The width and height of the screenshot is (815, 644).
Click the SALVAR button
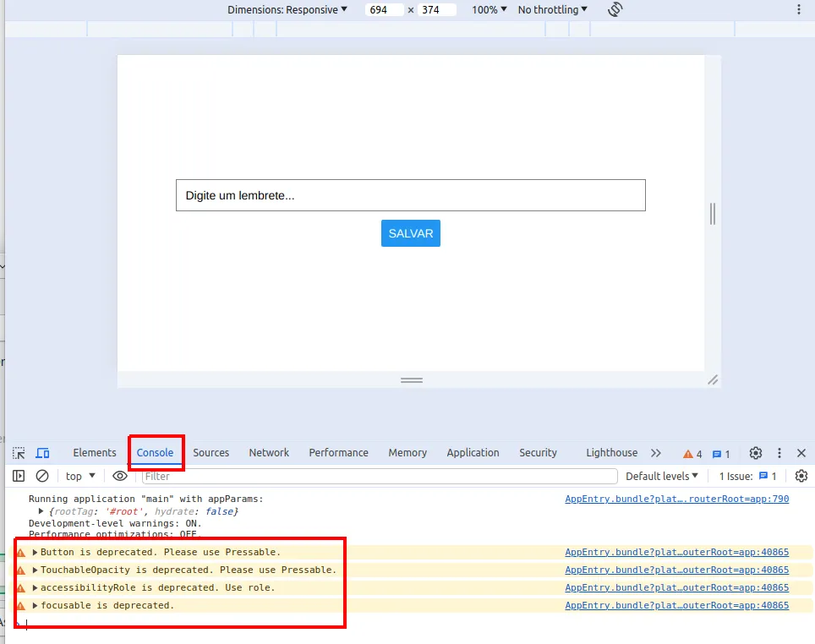[411, 233]
